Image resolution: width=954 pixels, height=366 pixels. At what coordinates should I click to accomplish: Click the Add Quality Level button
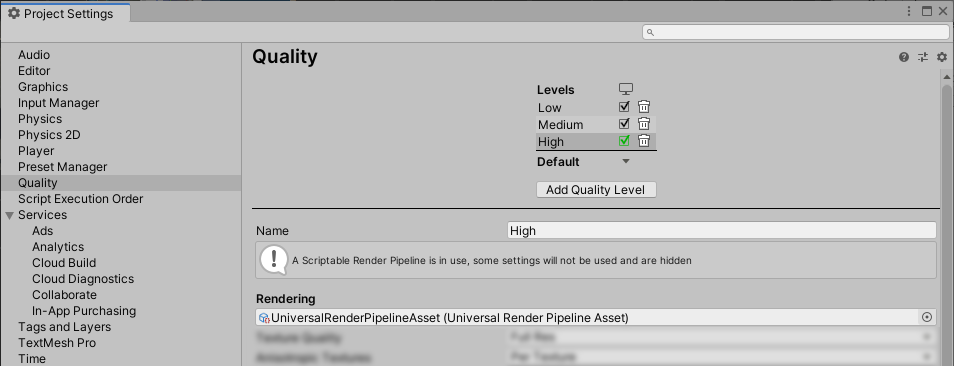pyautogui.click(x=596, y=190)
